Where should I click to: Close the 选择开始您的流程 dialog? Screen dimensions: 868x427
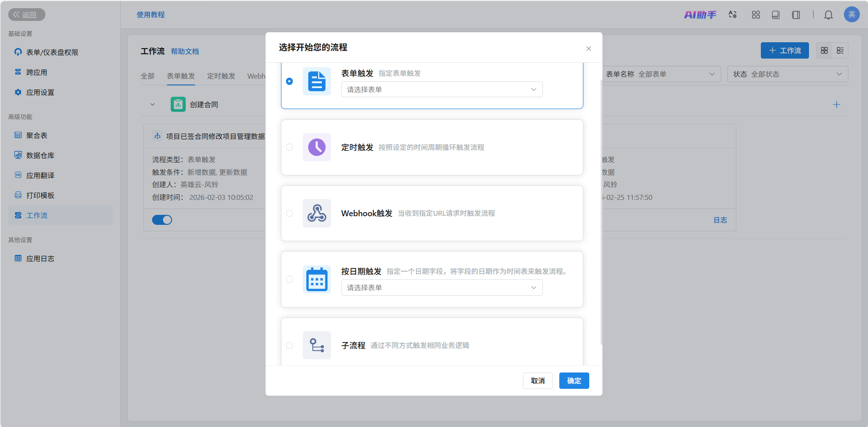(x=588, y=49)
